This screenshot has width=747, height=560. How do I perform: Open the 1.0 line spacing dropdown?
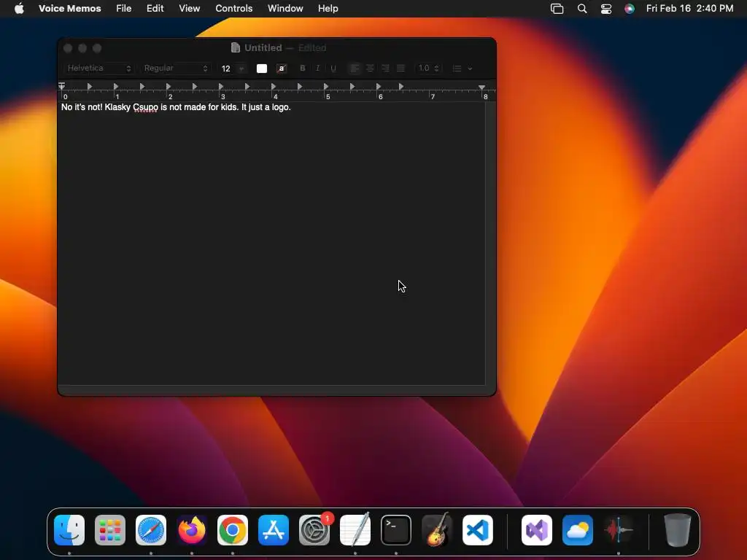428,68
